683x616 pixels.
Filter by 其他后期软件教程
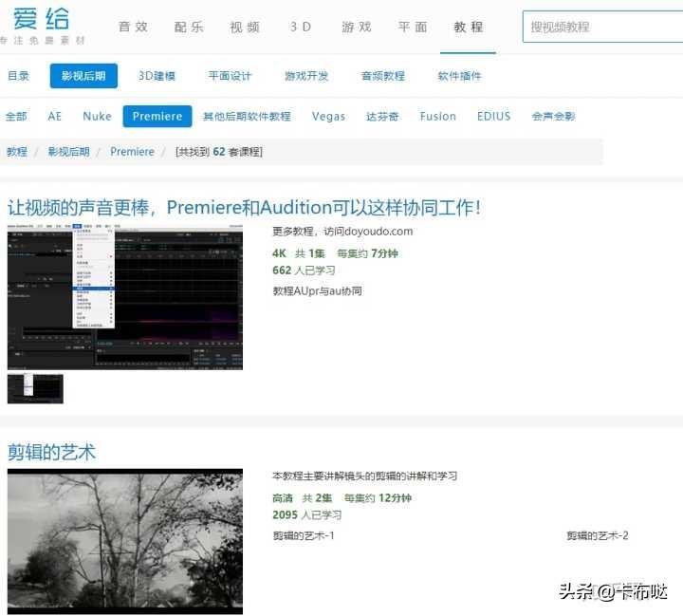point(247,117)
